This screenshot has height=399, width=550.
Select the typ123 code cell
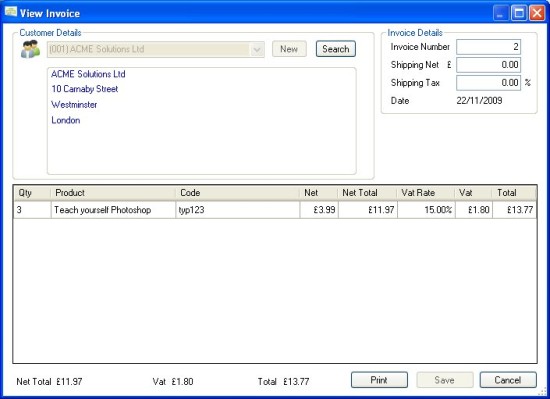(x=237, y=210)
